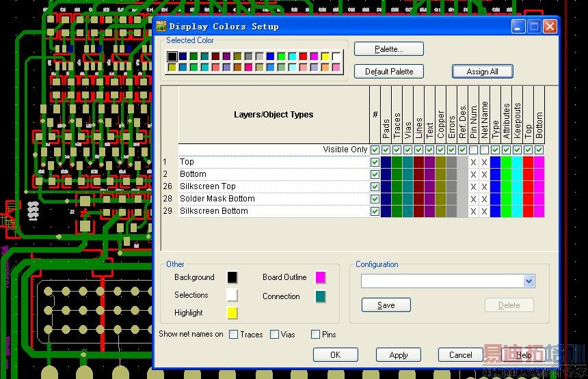Save the current color configuration
The width and height of the screenshot is (588, 379).
386,305
